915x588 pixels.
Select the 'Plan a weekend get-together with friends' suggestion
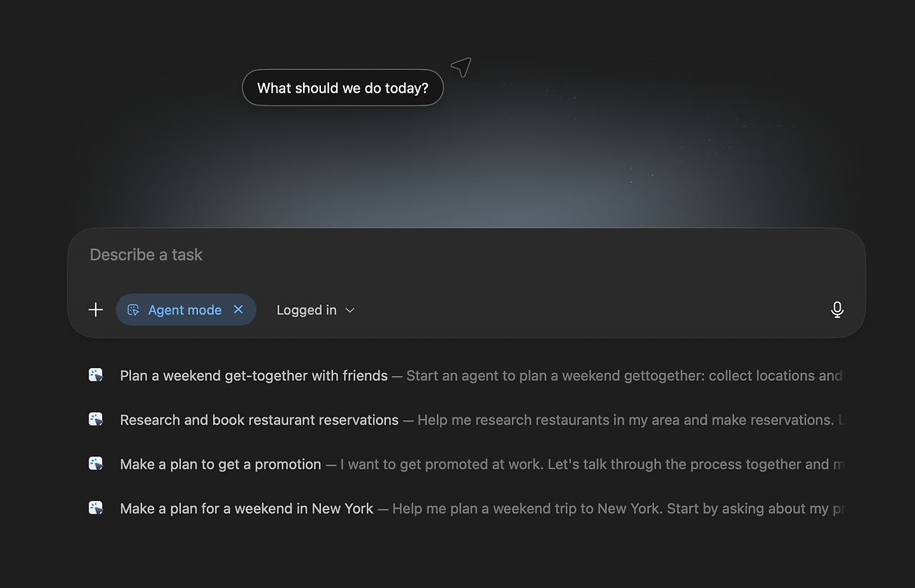253,374
